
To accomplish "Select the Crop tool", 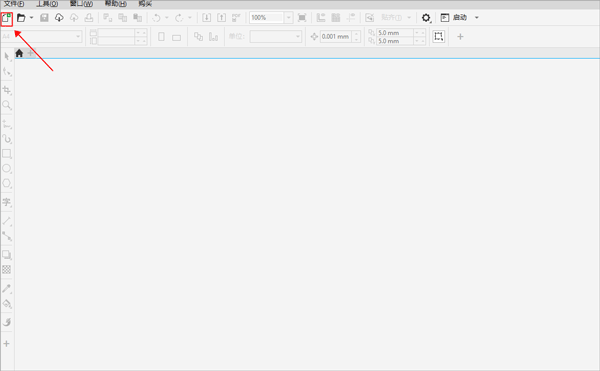I will click(7, 90).
